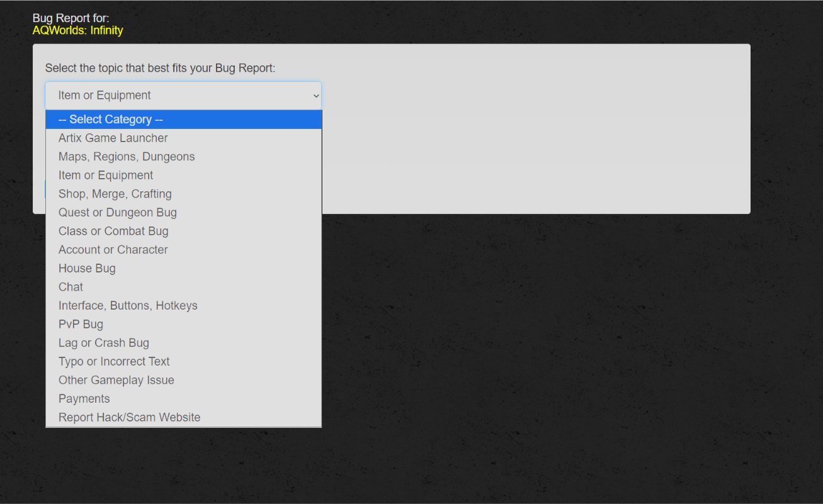Pick Maps, Regions, Dungeons category
The image size is (823, 504).
[183, 157]
